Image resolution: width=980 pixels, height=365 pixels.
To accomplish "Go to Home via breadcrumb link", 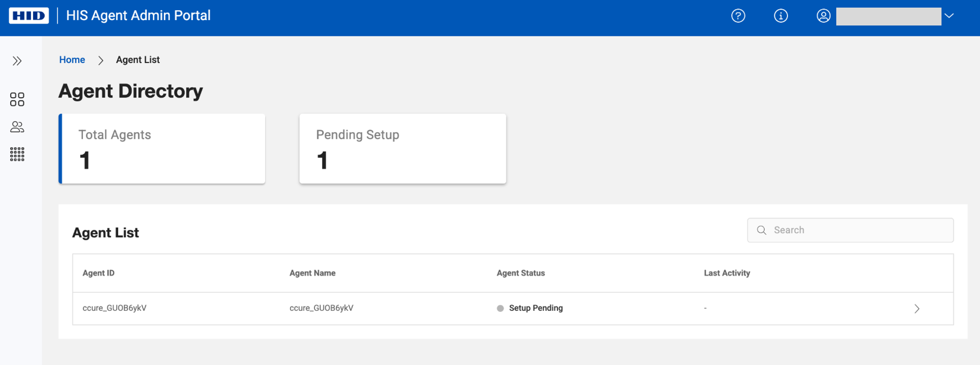I will click(72, 60).
